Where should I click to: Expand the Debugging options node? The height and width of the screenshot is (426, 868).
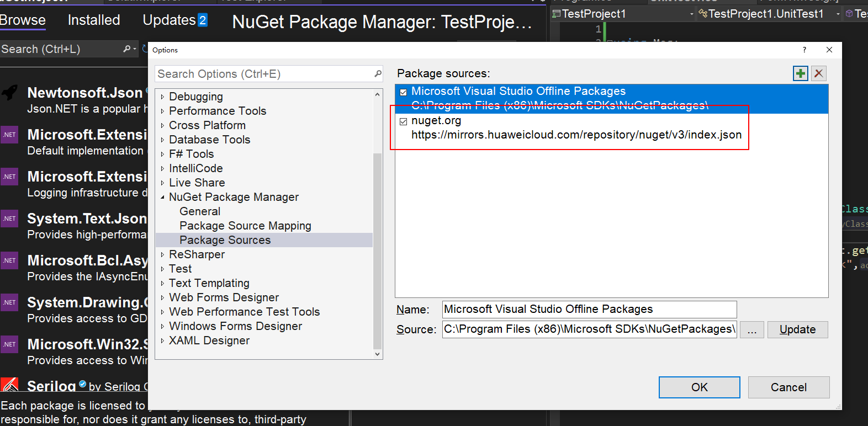pyautogui.click(x=162, y=97)
